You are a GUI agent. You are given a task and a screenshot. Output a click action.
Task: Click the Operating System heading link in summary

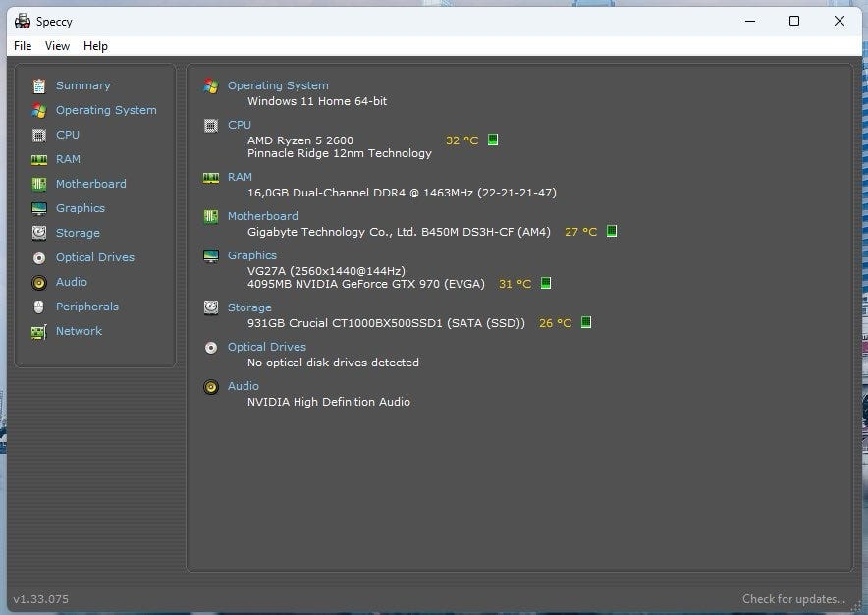278,85
